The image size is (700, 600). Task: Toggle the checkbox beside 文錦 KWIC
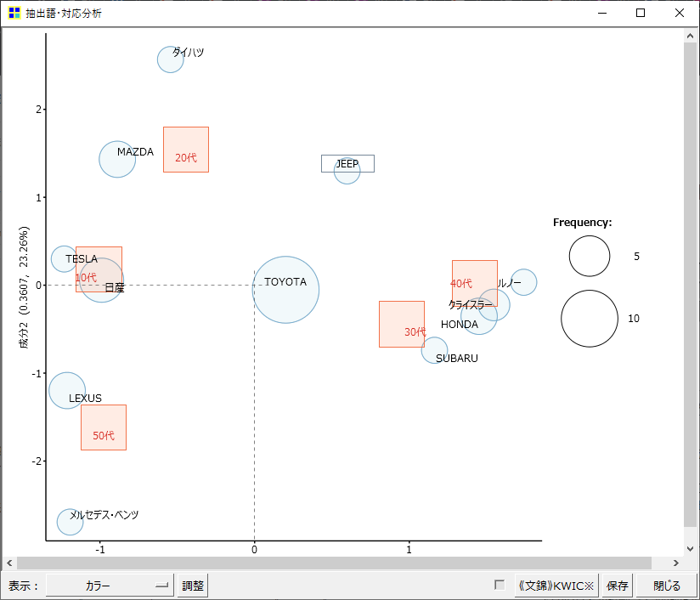coord(500,585)
